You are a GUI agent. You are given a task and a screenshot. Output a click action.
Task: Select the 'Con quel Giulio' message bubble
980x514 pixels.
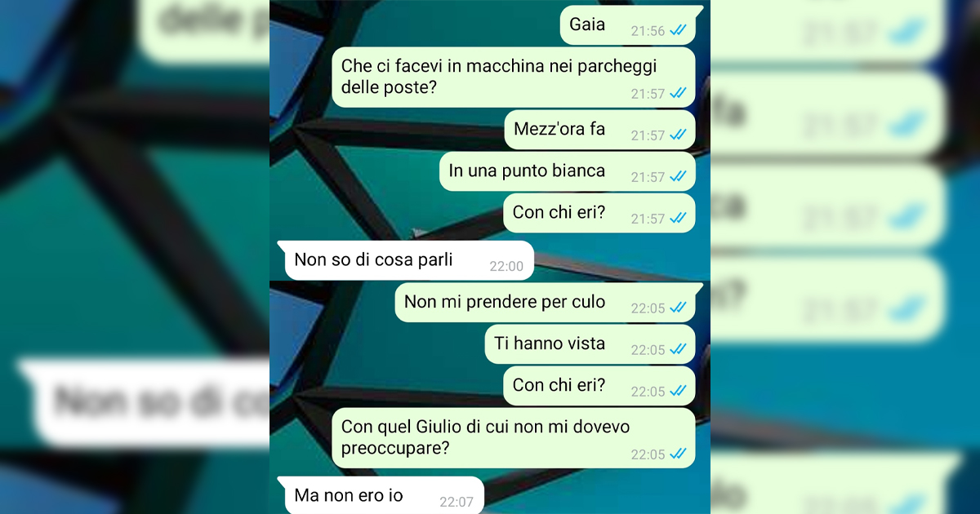514,438
